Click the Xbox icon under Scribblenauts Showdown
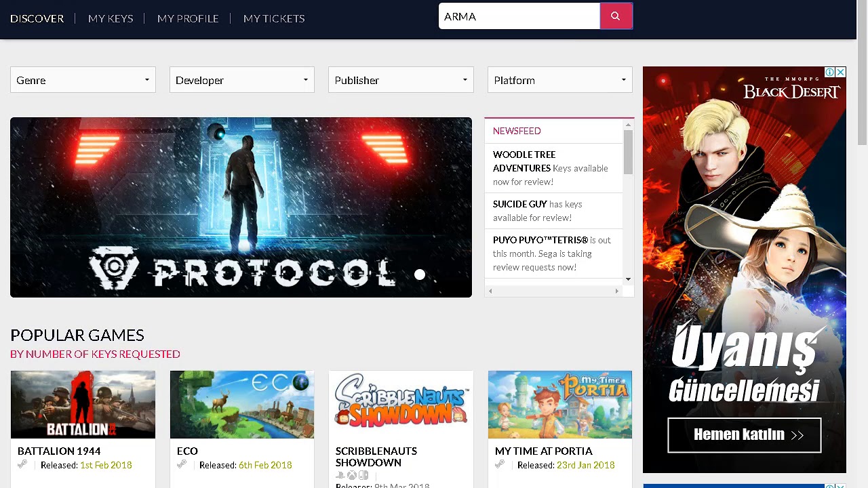 (x=352, y=476)
